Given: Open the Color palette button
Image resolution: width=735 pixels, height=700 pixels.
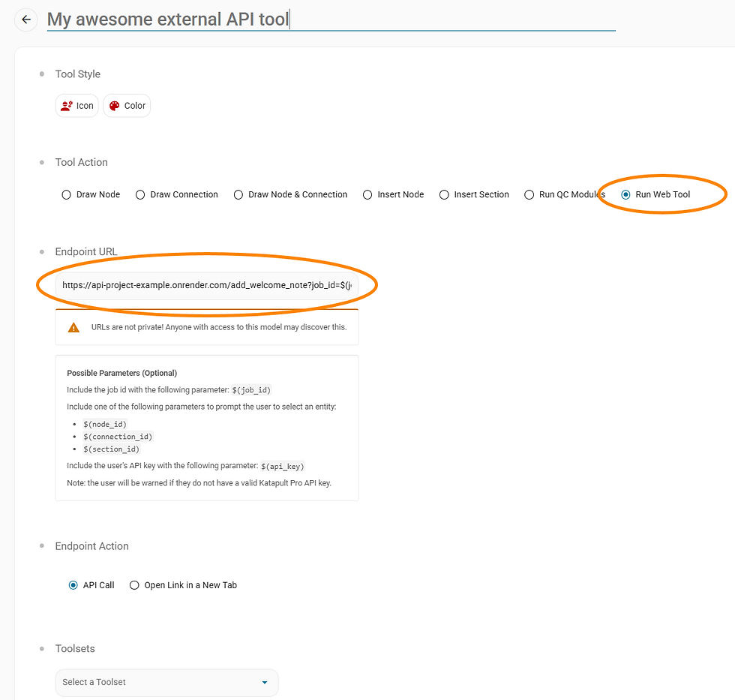Looking at the screenshot, I should click(127, 106).
